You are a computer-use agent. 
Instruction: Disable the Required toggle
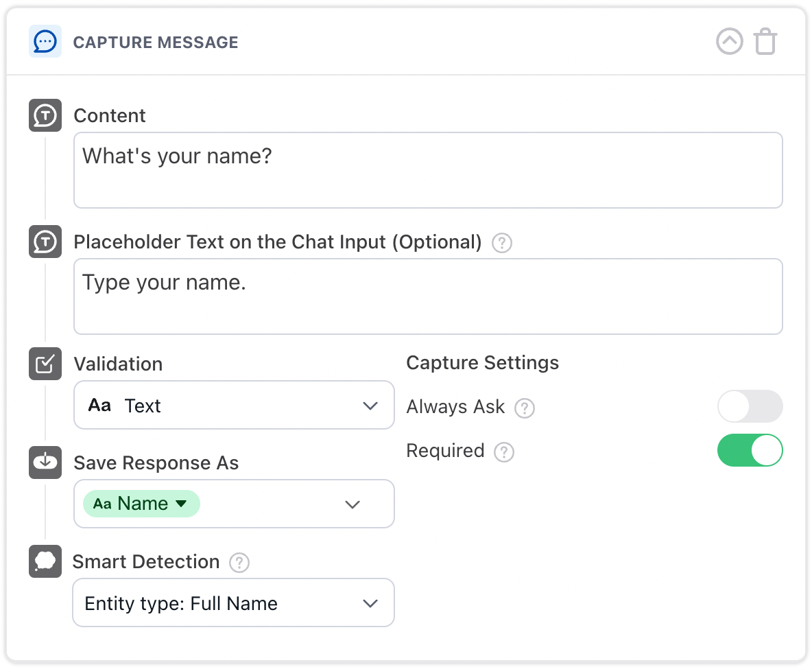coord(750,451)
